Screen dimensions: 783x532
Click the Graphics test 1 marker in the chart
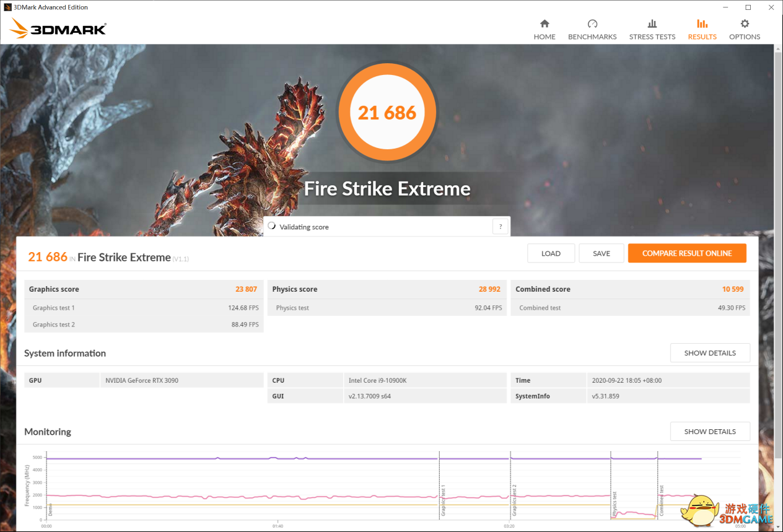(443, 500)
